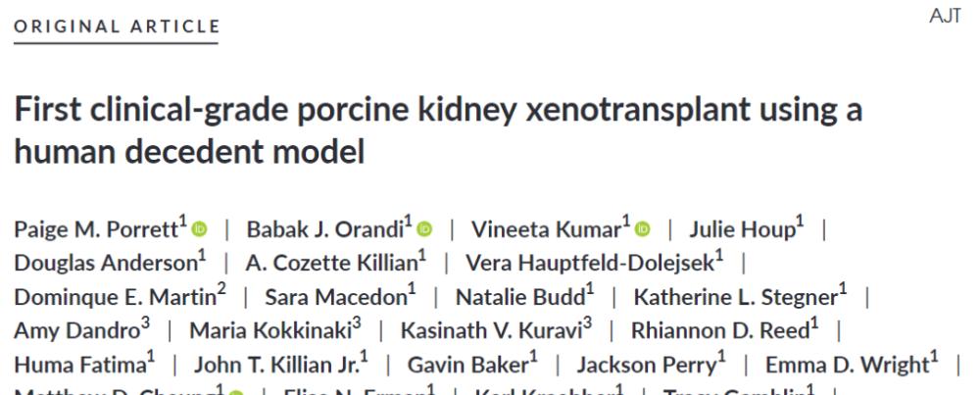Image resolution: width=980 pixels, height=395 pixels.
Task: Click ORCID icon in the partially visible bottom row
Action: coord(235,393)
